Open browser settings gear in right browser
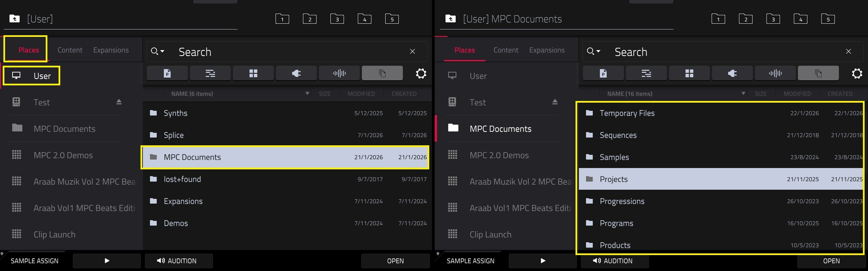This screenshot has height=271, width=868. point(857,73)
